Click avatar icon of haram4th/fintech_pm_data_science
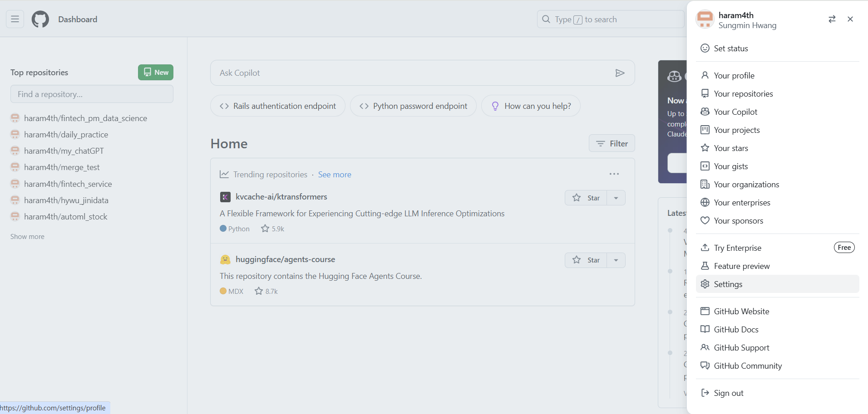 click(x=15, y=118)
